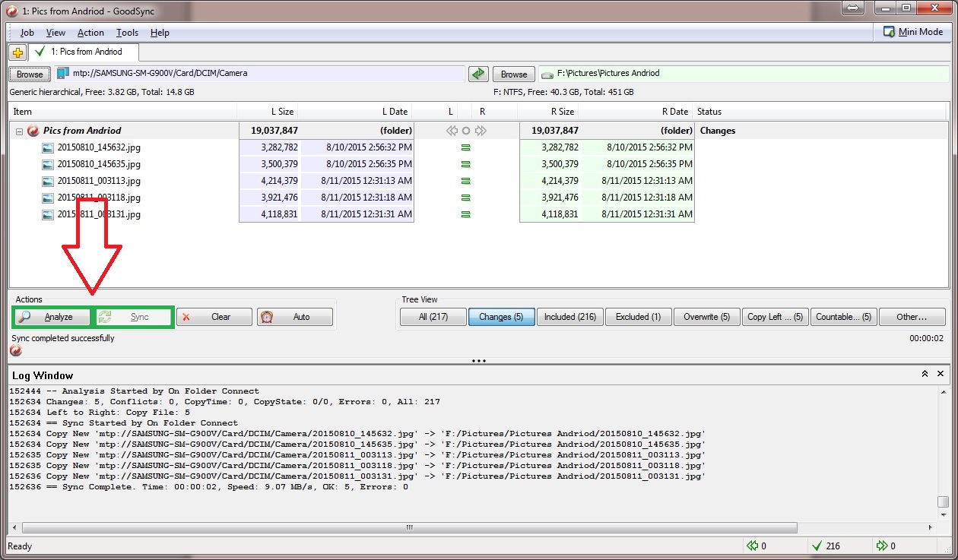Click the left folder path field

tap(259, 74)
